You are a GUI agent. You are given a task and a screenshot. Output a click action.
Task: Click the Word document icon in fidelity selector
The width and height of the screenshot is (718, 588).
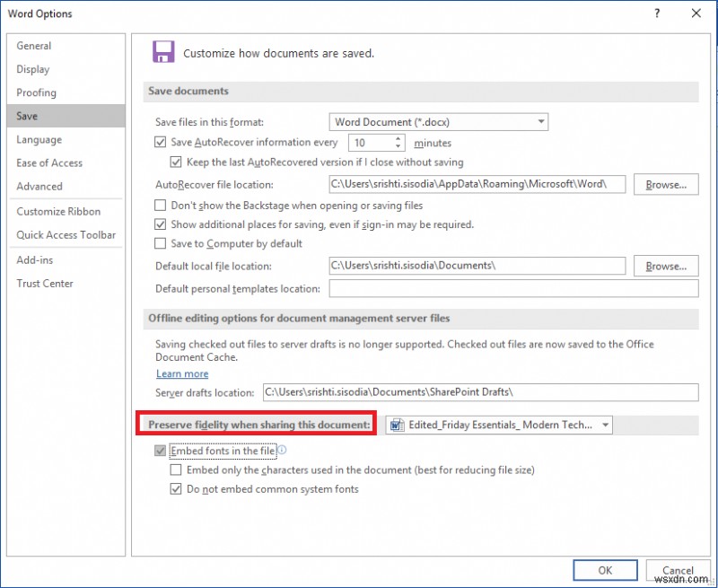click(397, 425)
